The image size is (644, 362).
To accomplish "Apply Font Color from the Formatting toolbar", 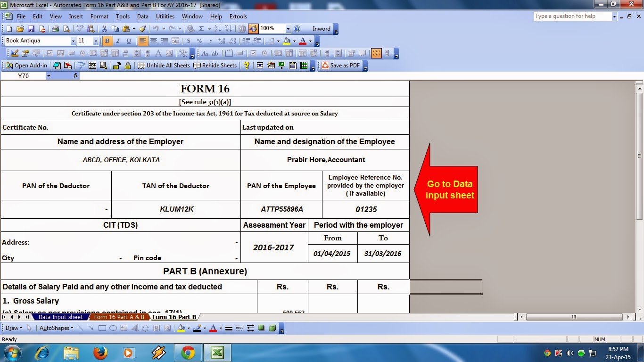I will point(303,41).
